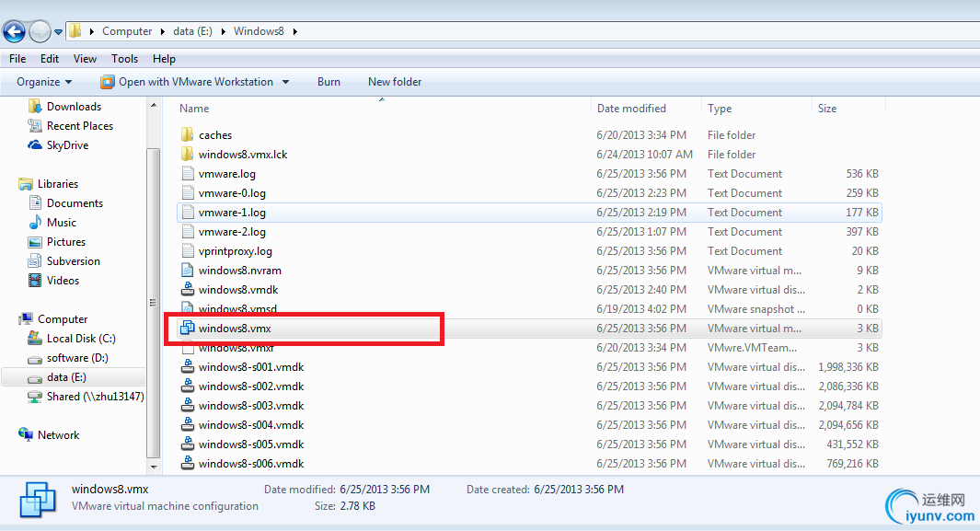Select Computer in the address breadcrumb
This screenshot has height=531, width=980.
[127, 31]
